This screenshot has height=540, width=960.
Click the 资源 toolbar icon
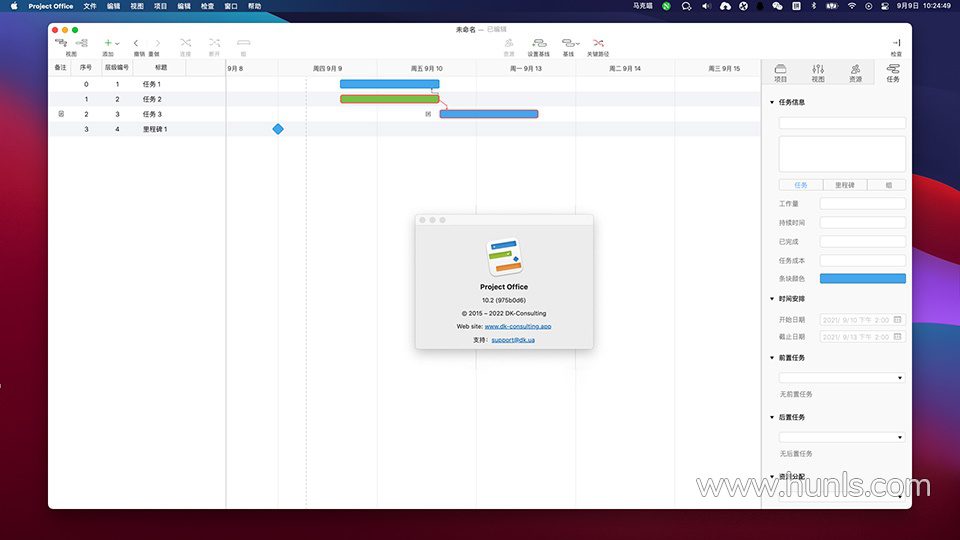click(x=509, y=43)
